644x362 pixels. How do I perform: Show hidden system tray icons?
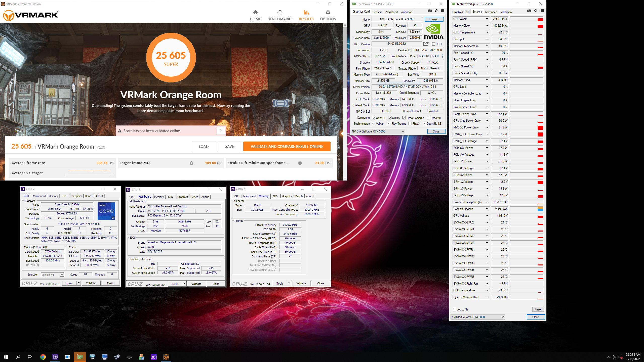pos(609,357)
